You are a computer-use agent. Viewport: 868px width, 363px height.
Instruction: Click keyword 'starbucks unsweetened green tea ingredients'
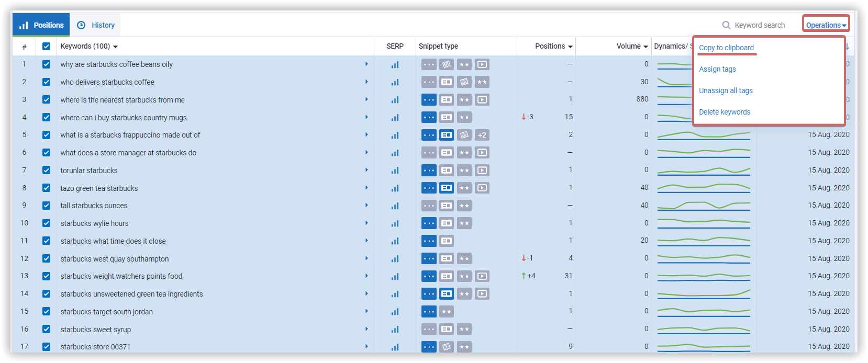(131, 294)
